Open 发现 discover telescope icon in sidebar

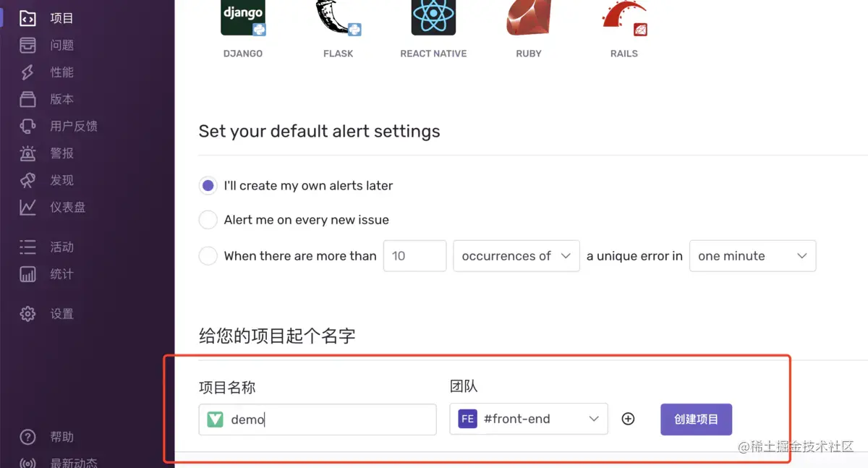point(27,180)
